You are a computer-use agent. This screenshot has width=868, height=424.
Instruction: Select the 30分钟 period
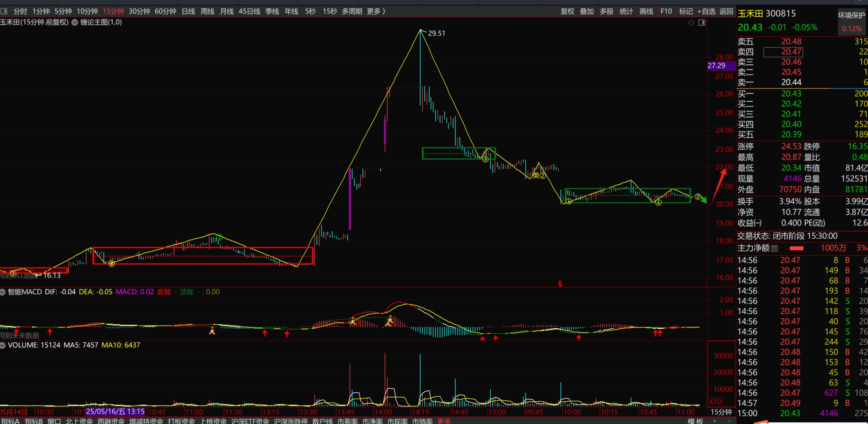pyautogui.click(x=139, y=11)
